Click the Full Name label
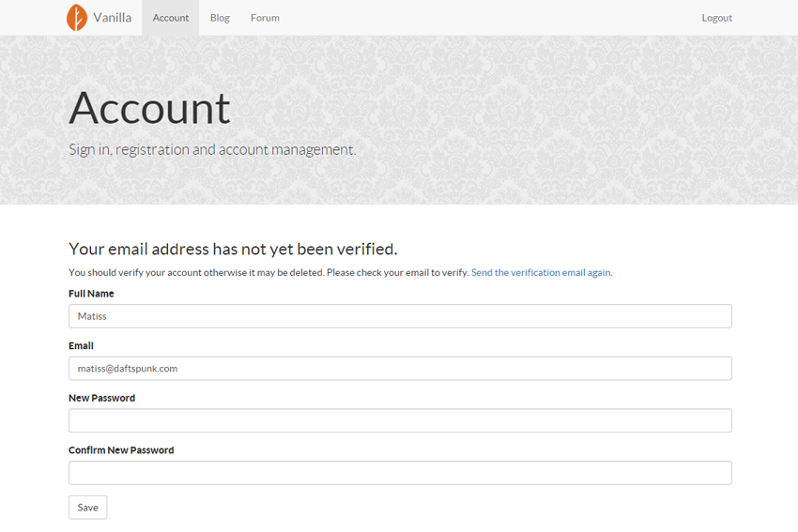The image size is (798, 532). click(91, 294)
